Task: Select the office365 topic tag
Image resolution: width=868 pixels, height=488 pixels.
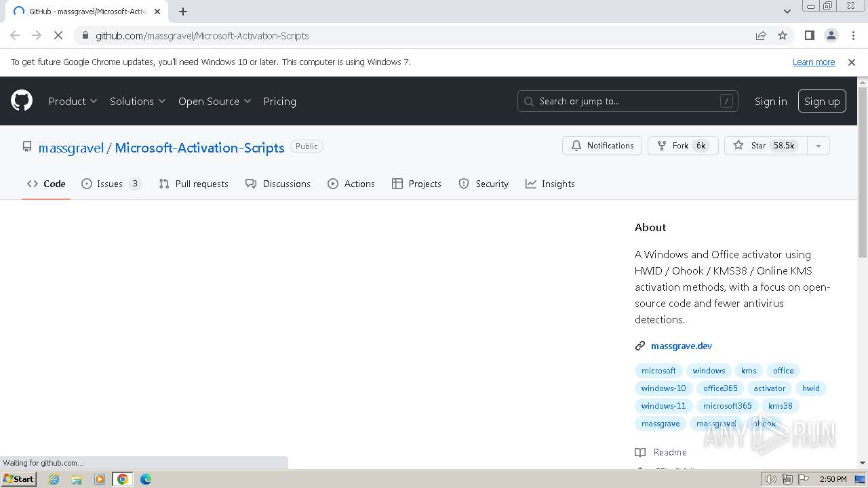Action: [x=720, y=388]
